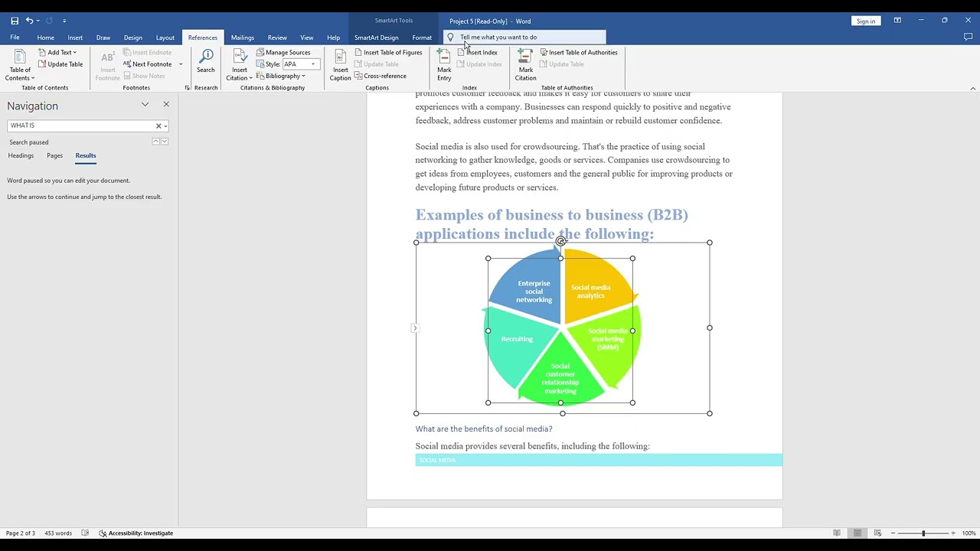Add a Cross-reference
Screen dimensions: 980x551
tap(381, 76)
